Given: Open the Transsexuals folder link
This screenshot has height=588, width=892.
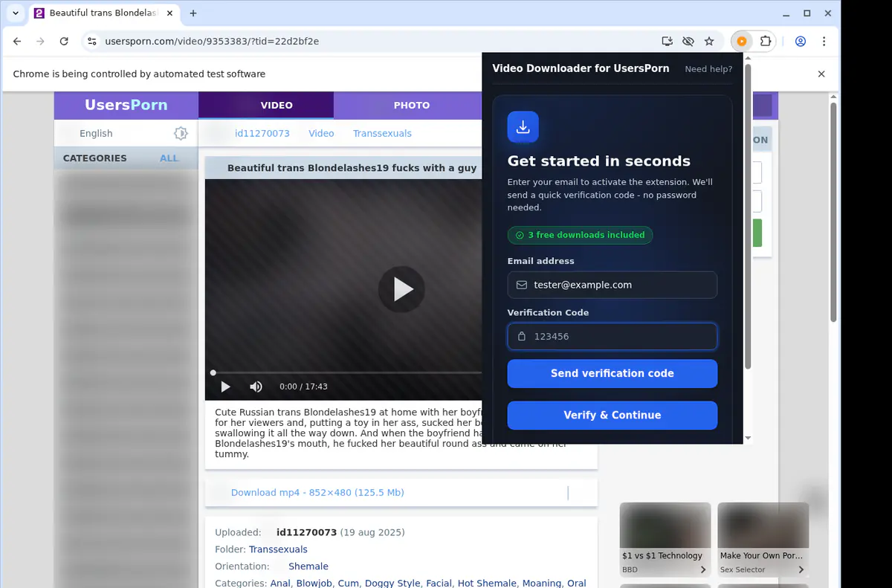Looking at the screenshot, I should (278, 549).
